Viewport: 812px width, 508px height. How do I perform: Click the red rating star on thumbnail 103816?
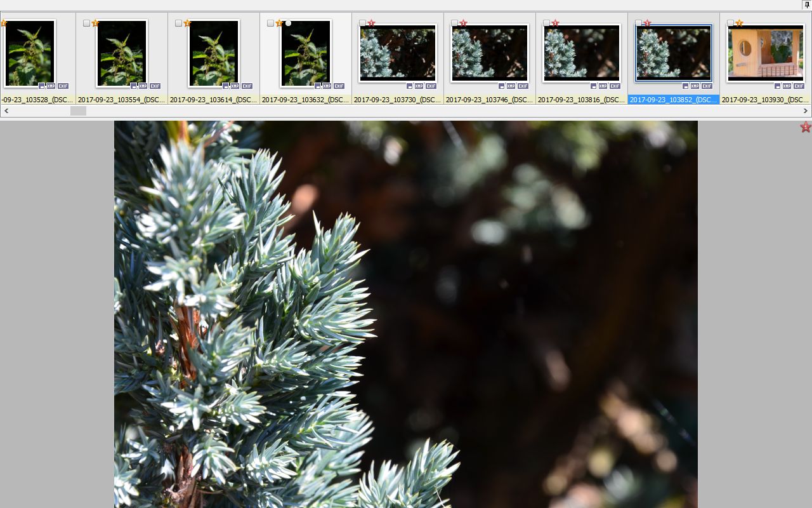(555, 23)
